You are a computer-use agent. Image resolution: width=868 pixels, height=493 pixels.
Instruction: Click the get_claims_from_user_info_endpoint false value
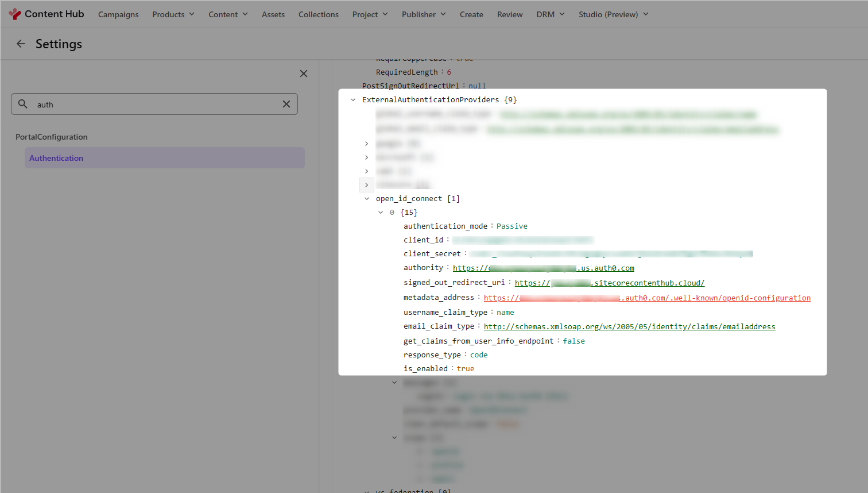(x=574, y=341)
